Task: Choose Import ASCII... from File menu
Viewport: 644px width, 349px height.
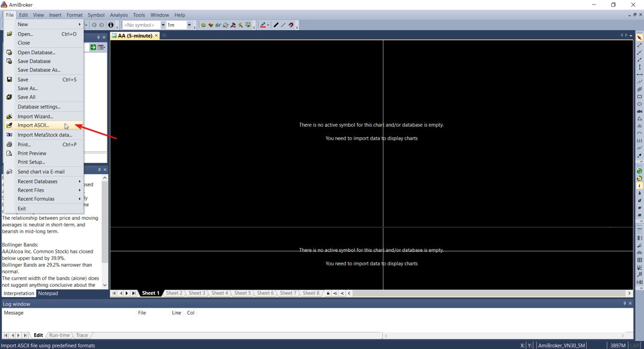Action: coord(44,125)
